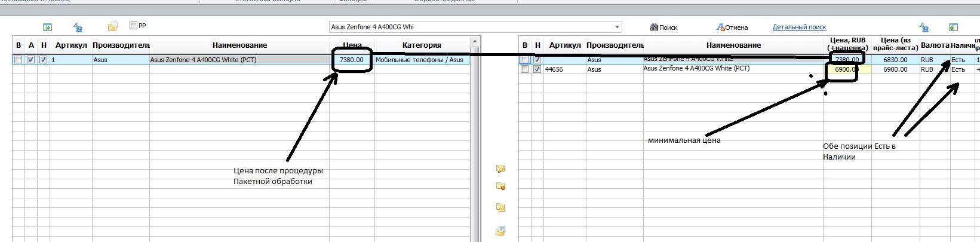
Task: Click left table Наименование column header
Action: (239, 45)
